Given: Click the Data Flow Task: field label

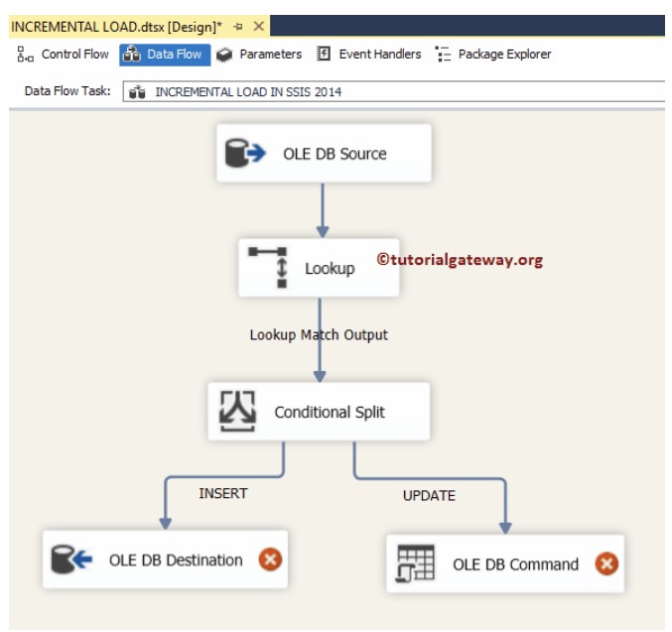Looking at the screenshot, I should (x=67, y=91).
